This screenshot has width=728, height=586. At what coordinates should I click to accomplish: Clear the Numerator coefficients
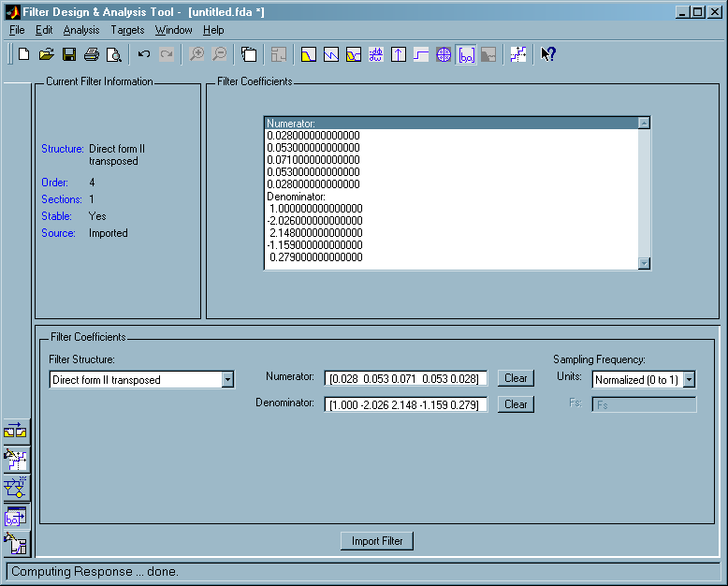pyautogui.click(x=516, y=379)
